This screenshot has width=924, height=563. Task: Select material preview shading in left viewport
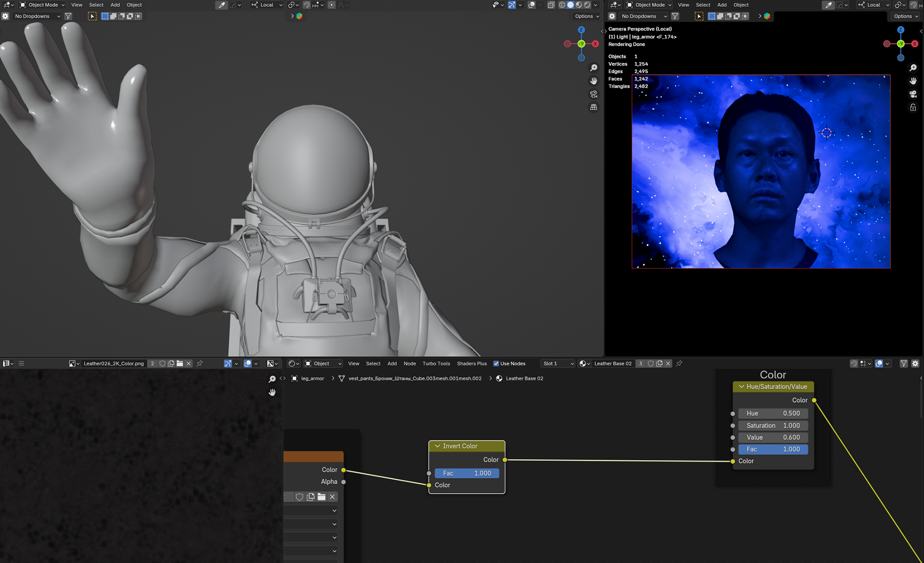[x=579, y=5]
